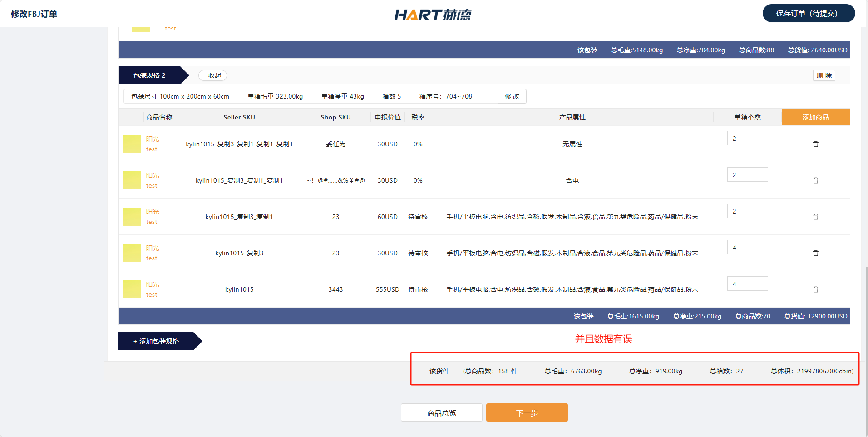Click 保存订单 (待提交) button
The width and height of the screenshot is (868, 437).
[808, 13]
